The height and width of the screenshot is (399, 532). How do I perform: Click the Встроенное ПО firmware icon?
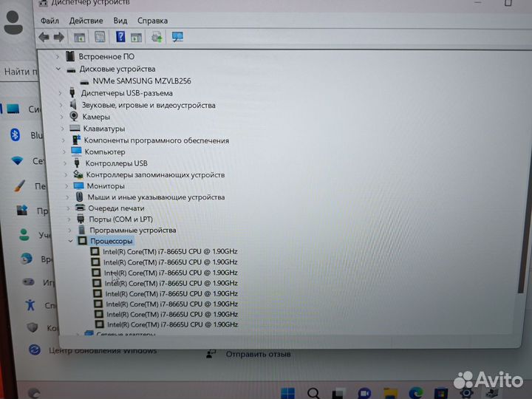coord(70,56)
